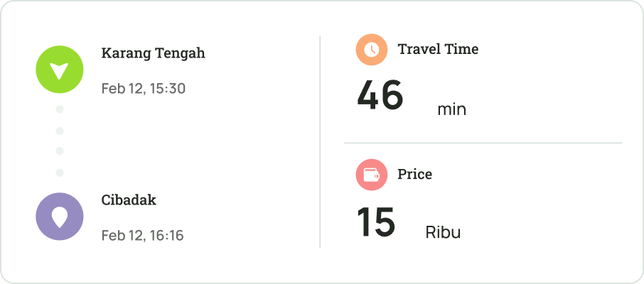The width and height of the screenshot is (644, 284).
Task: Click the last dot above the destination icon
Action: (x=60, y=173)
